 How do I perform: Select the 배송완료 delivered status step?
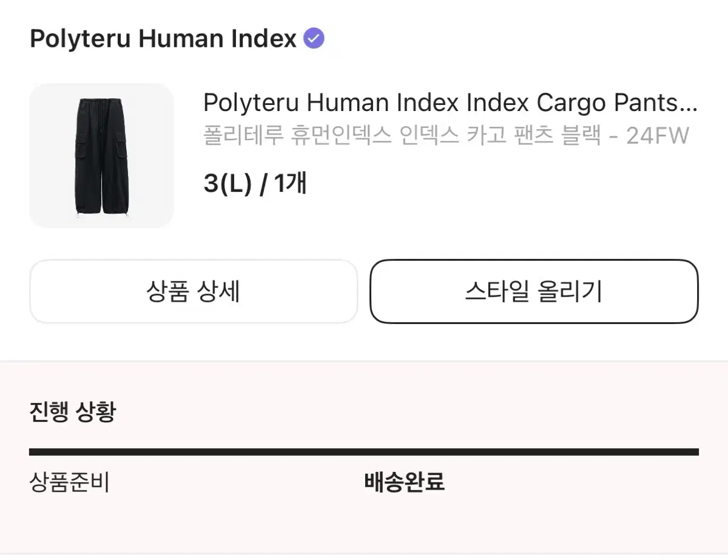405,482
